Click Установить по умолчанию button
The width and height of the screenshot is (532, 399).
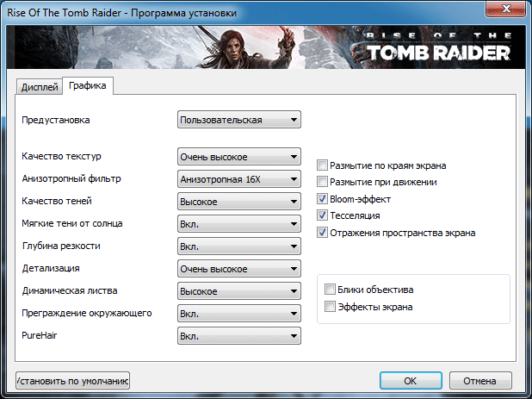[72, 381]
